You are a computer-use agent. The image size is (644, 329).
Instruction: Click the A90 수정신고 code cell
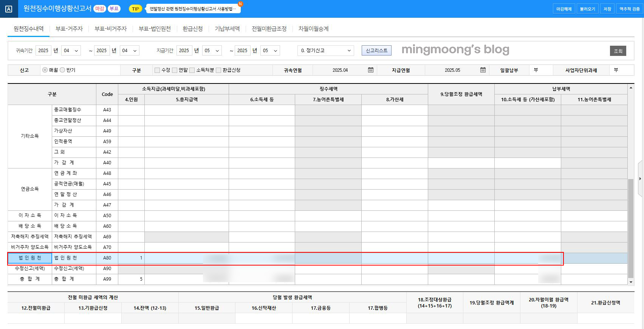coord(107,269)
